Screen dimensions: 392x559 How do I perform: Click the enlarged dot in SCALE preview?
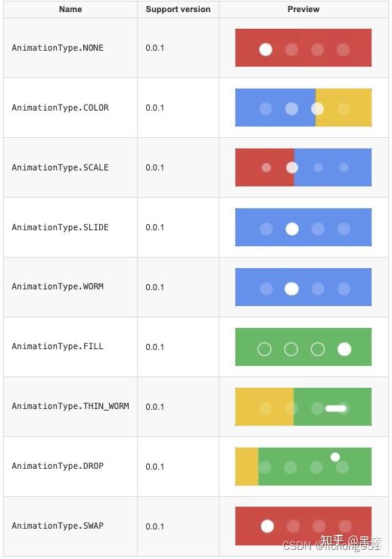point(292,167)
